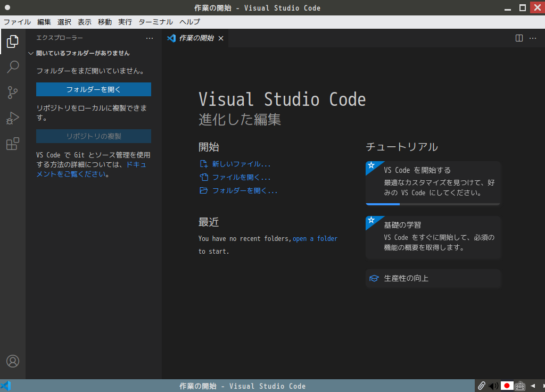
Task: Click the paperclip icon in system tray
Action: [481, 386]
